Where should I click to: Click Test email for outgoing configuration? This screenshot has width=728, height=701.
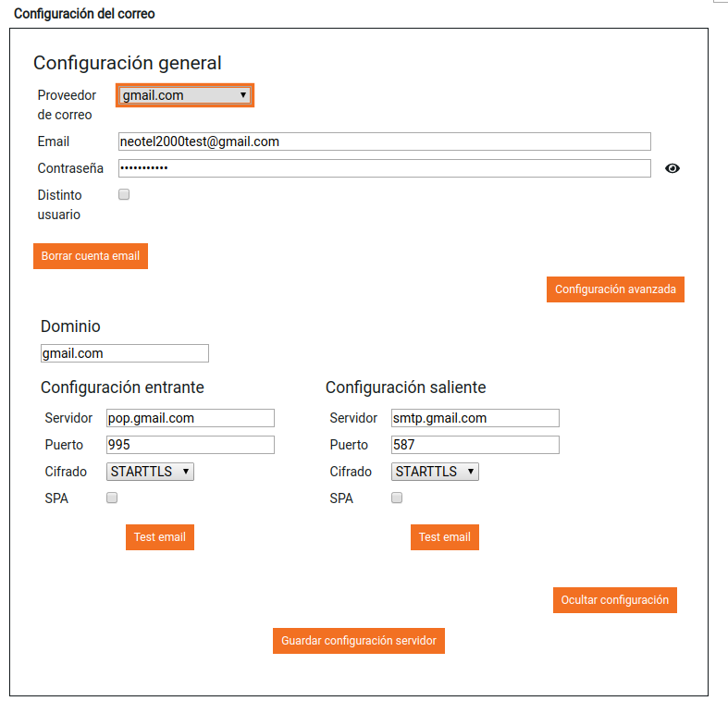[445, 537]
